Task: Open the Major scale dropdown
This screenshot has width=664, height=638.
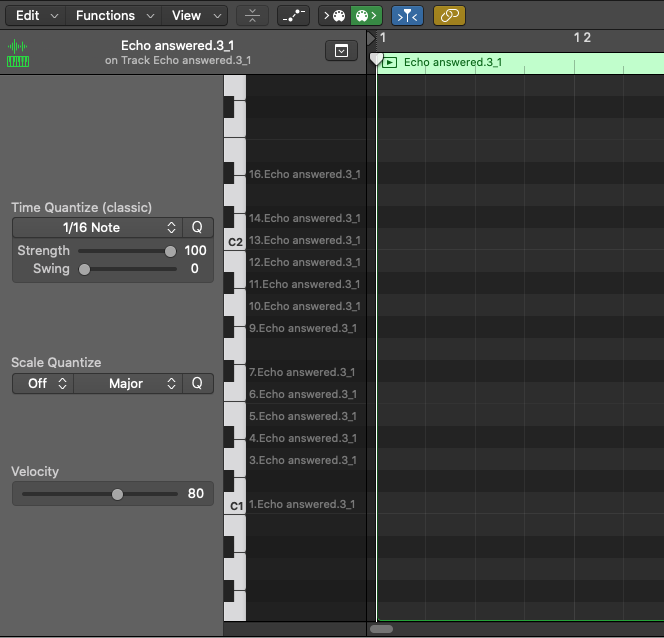Action: 128,384
